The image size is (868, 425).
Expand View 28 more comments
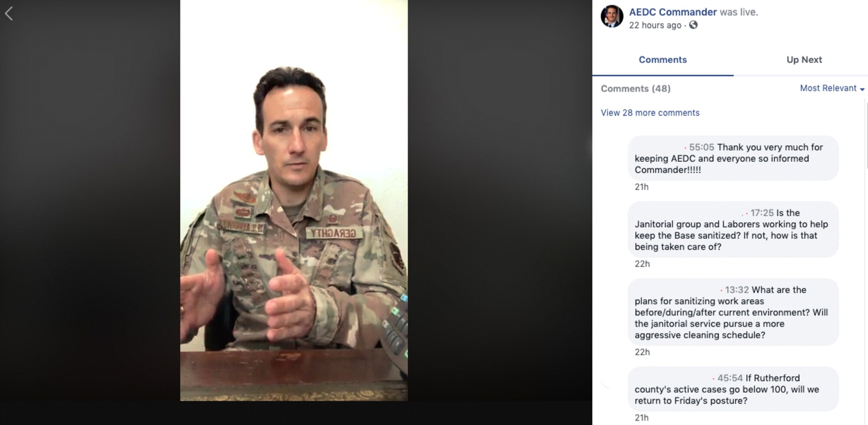650,113
